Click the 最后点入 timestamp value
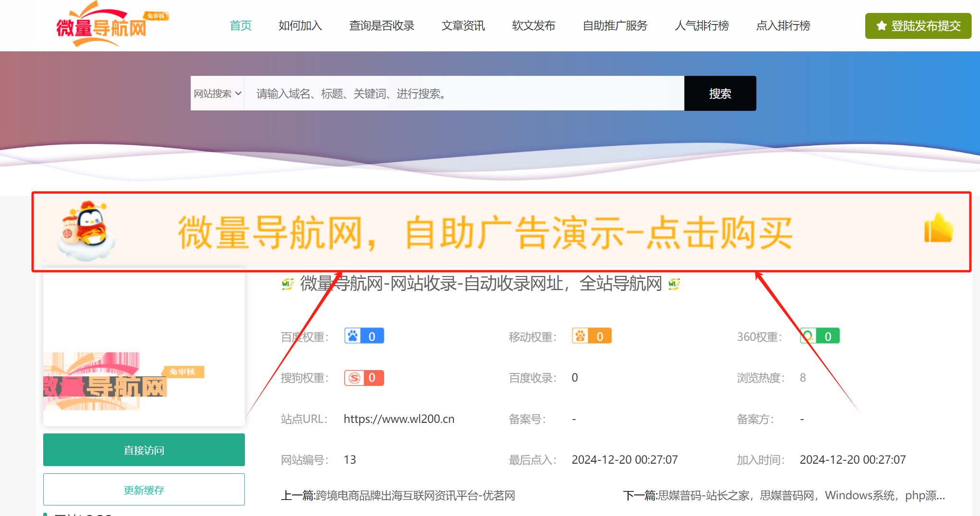980x516 pixels. 625,460
